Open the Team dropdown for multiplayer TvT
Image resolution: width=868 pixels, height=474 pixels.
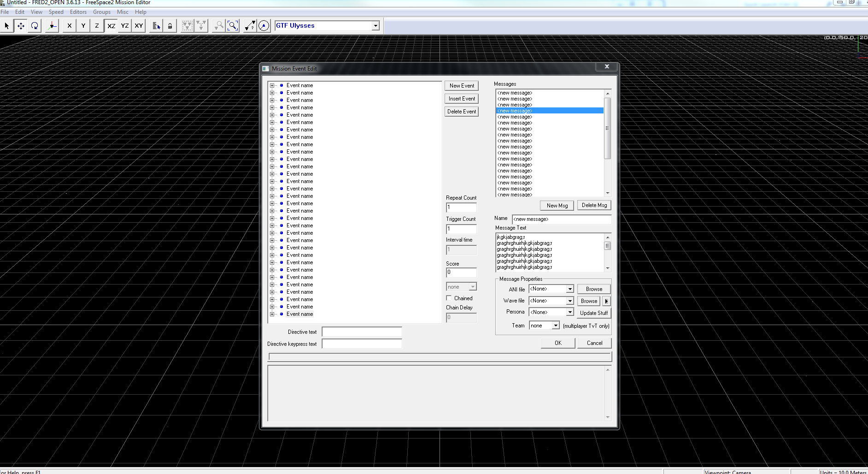click(x=556, y=326)
